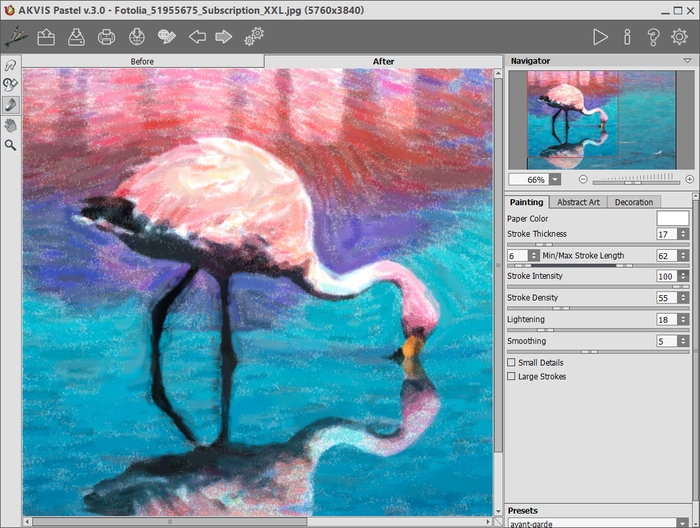Enable the Large Strokes checkbox

(512, 377)
